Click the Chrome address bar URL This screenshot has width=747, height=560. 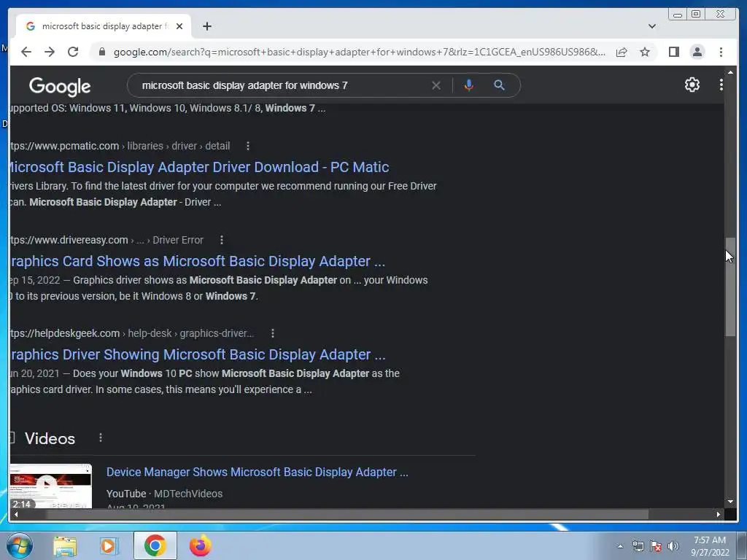pyautogui.click(x=359, y=52)
